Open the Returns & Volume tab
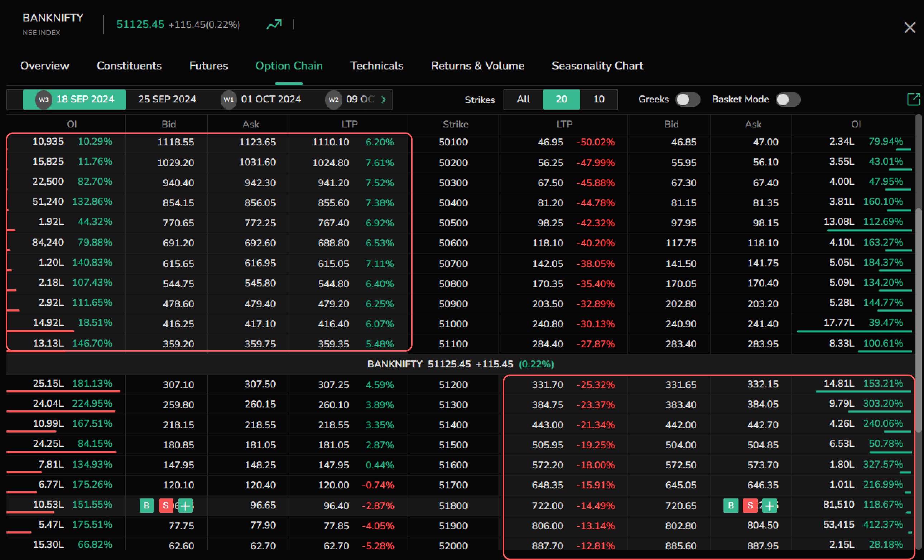Screen dimensions: 924x560 [477, 66]
